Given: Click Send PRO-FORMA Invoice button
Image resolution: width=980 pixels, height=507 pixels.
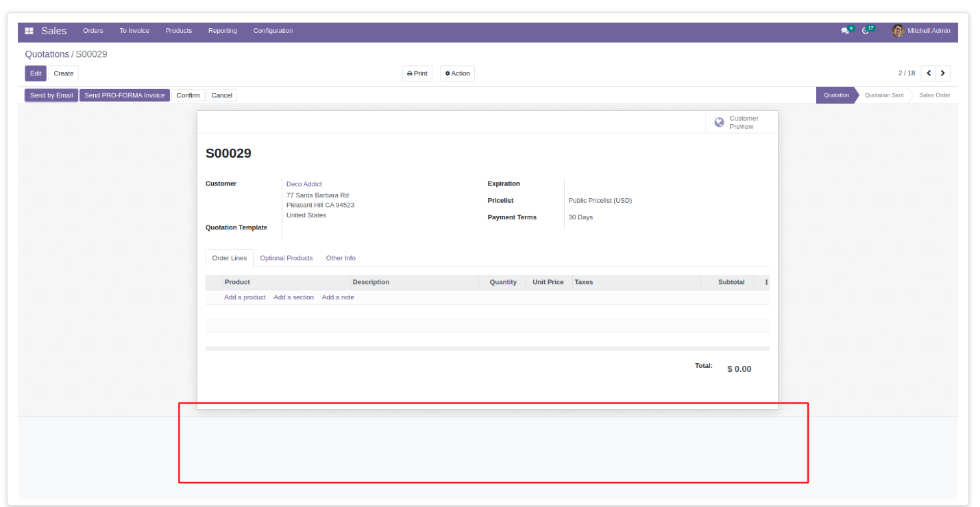Looking at the screenshot, I should tap(125, 95).
